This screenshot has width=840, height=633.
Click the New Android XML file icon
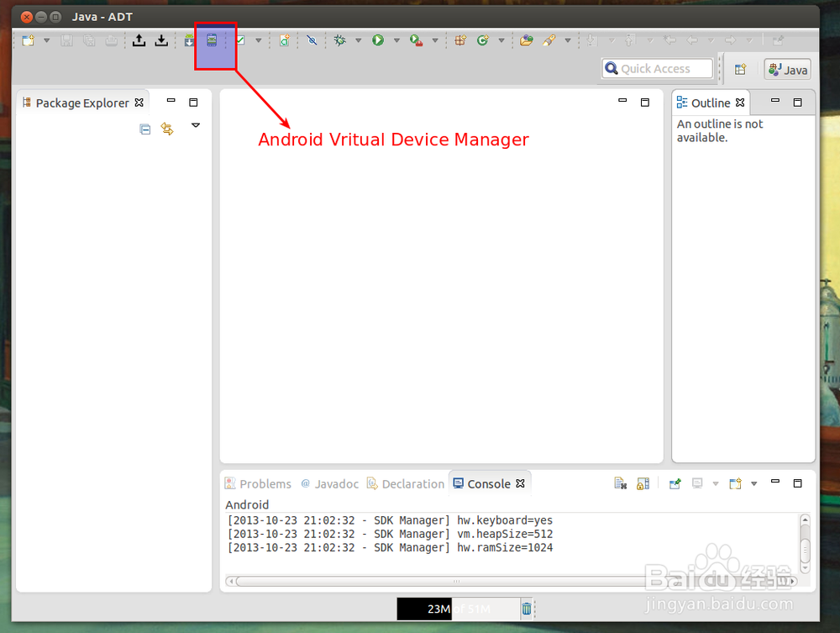[285, 40]
